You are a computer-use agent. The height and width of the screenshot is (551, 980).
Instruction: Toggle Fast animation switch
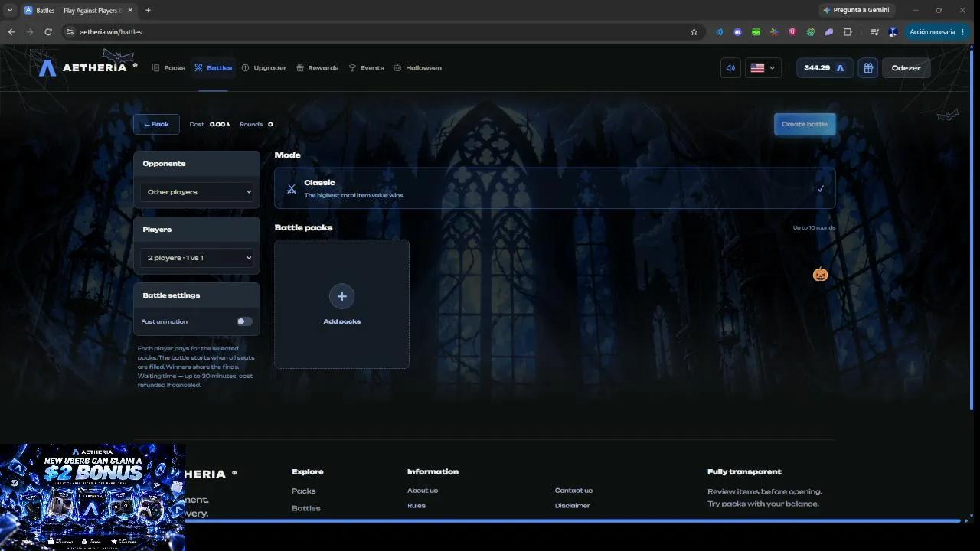click(x=244, y=321)
